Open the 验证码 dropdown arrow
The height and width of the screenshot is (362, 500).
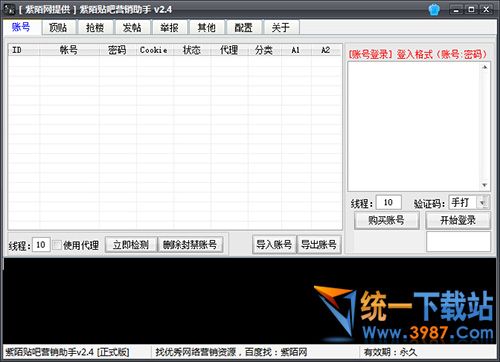(482, 202)
